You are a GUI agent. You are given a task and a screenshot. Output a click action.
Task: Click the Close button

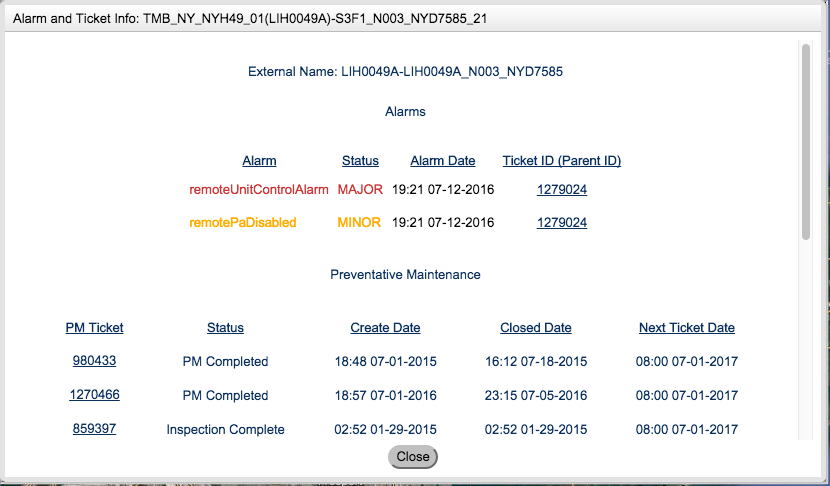point(413,456)
